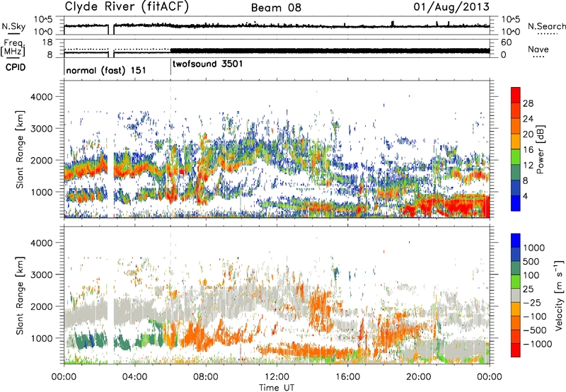Click the 'Clyde River (fitACF)' title text

point(127,7)
